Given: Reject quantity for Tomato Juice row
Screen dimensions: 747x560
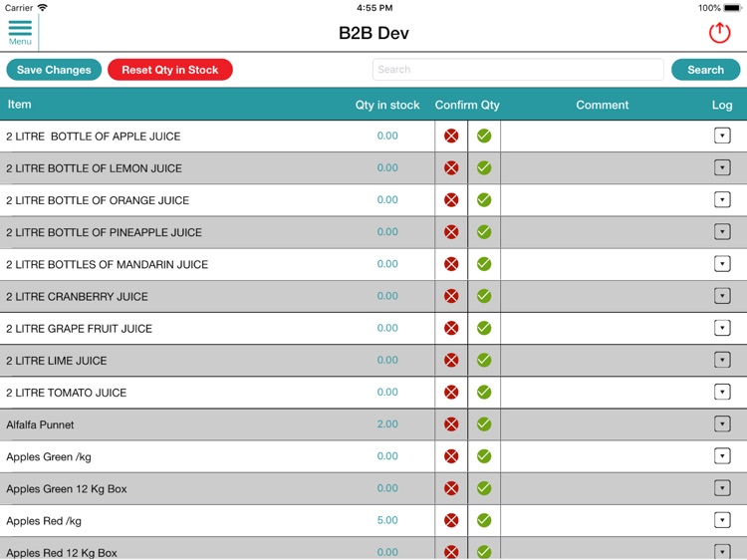Looking at the screenshot, I should (x=451, y=393).
